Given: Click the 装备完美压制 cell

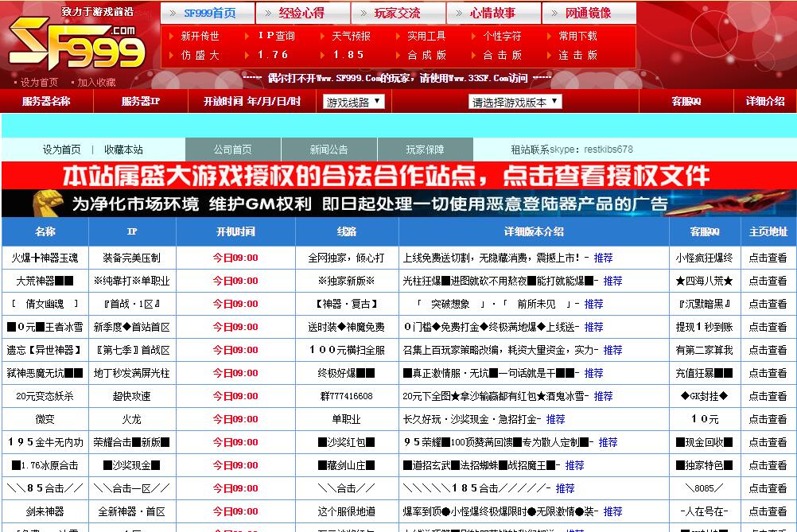Looking at the screenshot, I should point(132,258).
